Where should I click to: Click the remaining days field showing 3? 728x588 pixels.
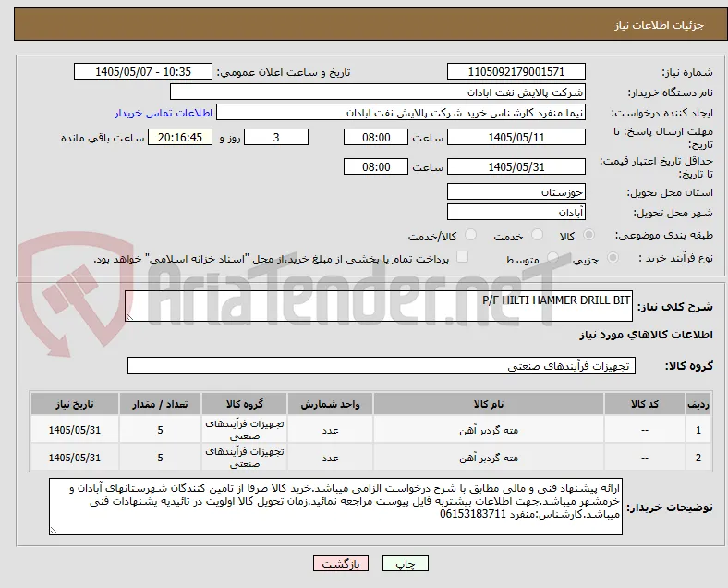[x=276, y=137]
